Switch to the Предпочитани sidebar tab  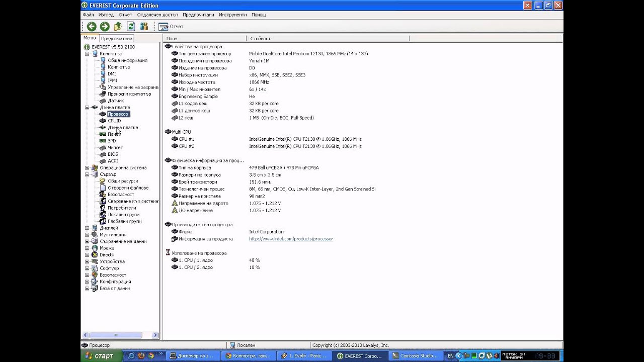coord(117,38)
